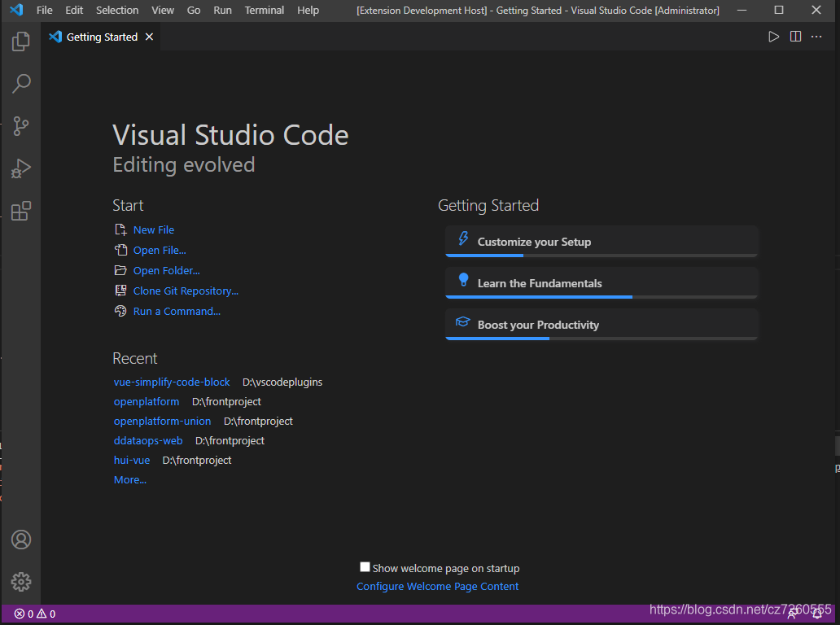Maximize the Visual Studio Code window
Viewport: 840px width, 625px height.
coord(779,11)
